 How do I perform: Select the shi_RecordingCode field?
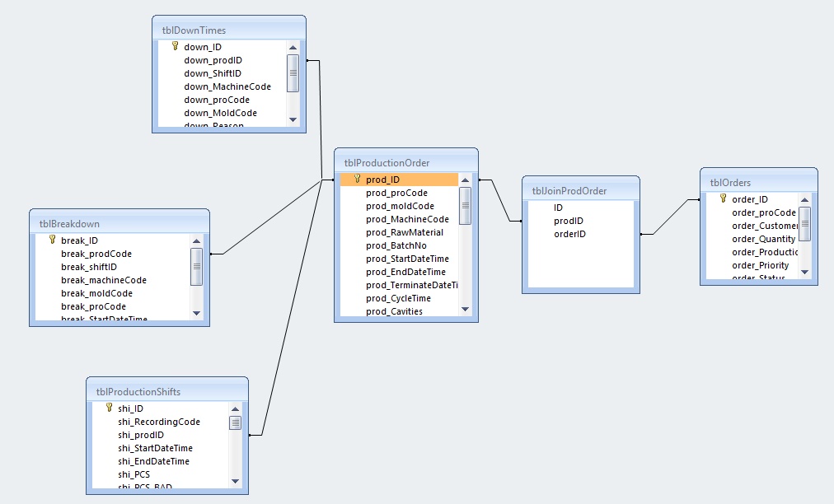coord(159,422)
